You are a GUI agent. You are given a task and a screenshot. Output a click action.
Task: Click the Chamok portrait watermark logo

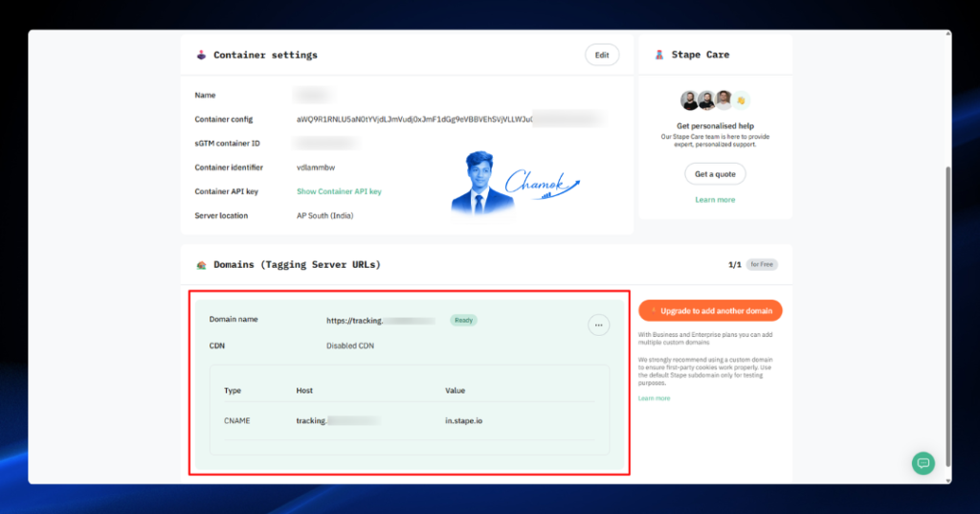tap(515, 183)
